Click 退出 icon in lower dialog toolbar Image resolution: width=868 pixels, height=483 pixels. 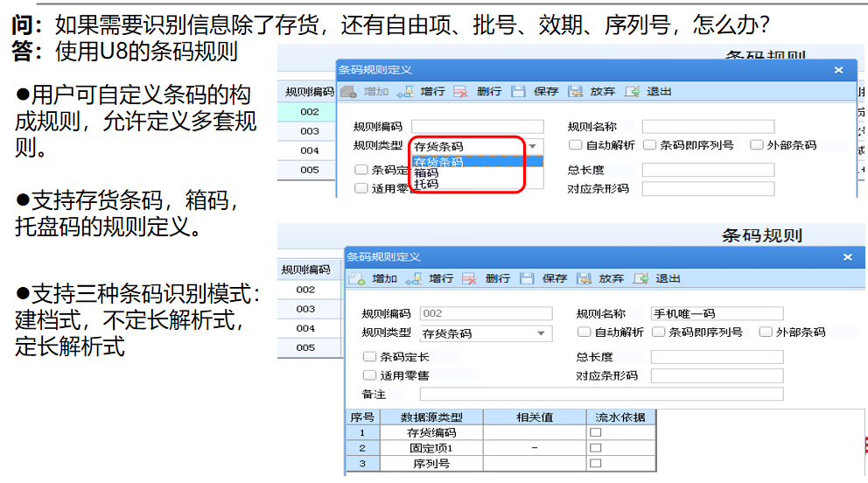pos(640,279)
